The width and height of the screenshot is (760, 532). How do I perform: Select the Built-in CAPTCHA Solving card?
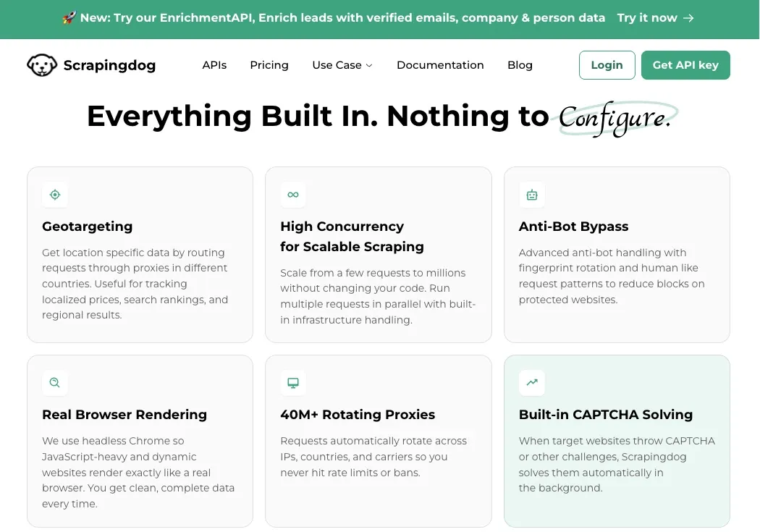(617, 441)
